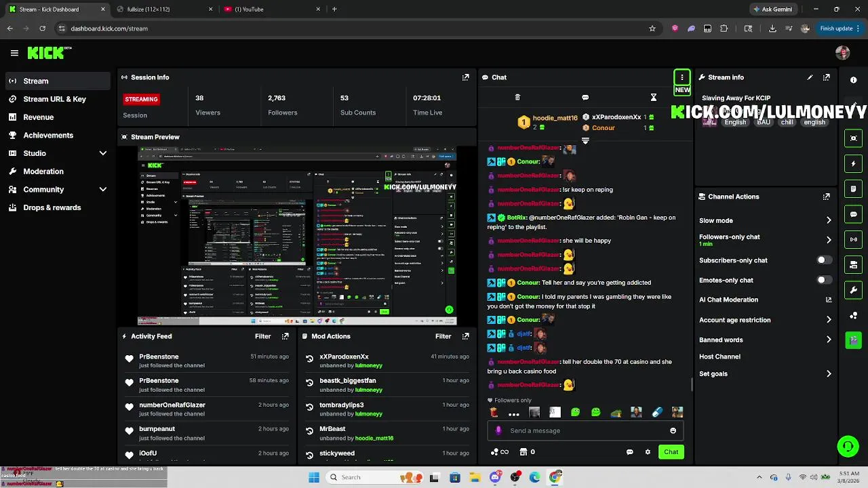Click the Stream Preview thumbnail

pyautogui.click(x=297, y=236)
